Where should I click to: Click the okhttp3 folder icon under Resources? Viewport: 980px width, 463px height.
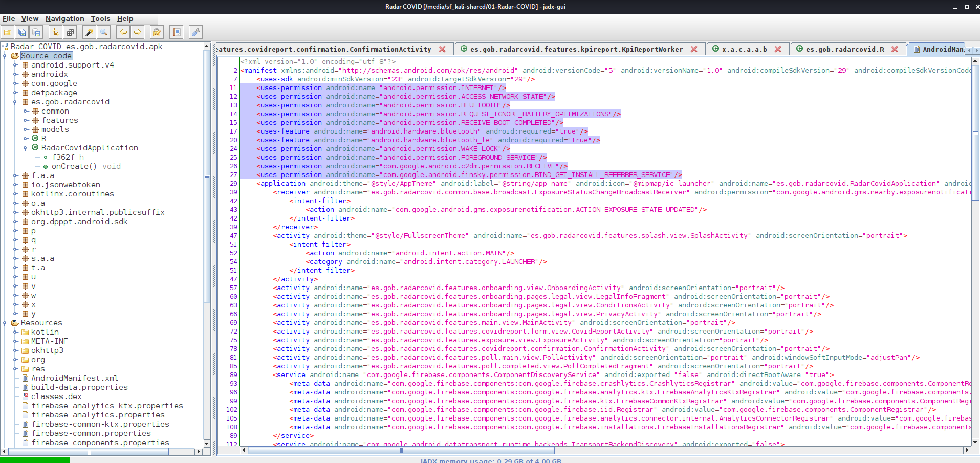pyautogui.click(x=25, y=350)
